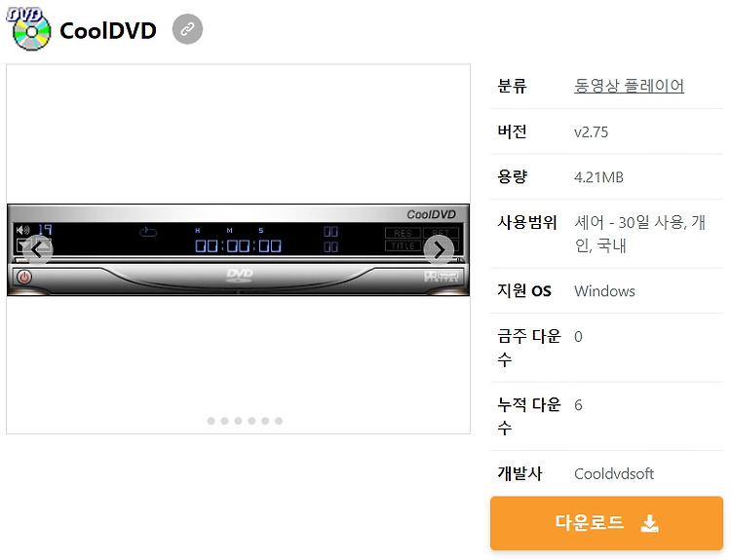Screen dimensions: 731x560
Task: Select the first carousel indicator dot
Action: pos(212,421)
